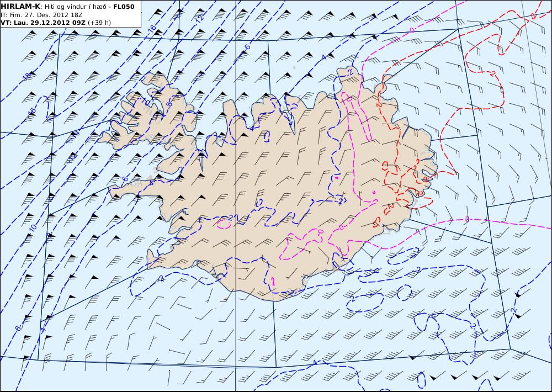Click the initial time line 'IT: Fim. 27. Des. 2012 18Z'
Screen dimensions: 552x392
42,15
